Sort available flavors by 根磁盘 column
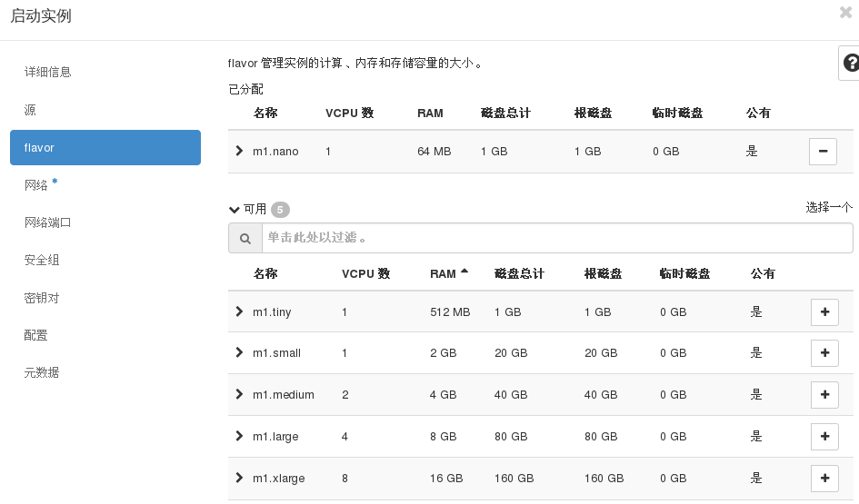This screenshot has width=859, height=504. click(604, 273)
